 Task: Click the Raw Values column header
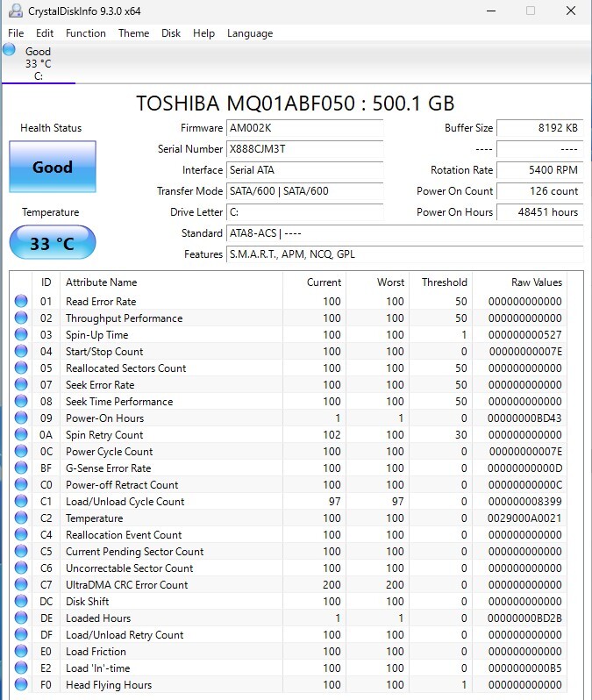click(520, 282)
